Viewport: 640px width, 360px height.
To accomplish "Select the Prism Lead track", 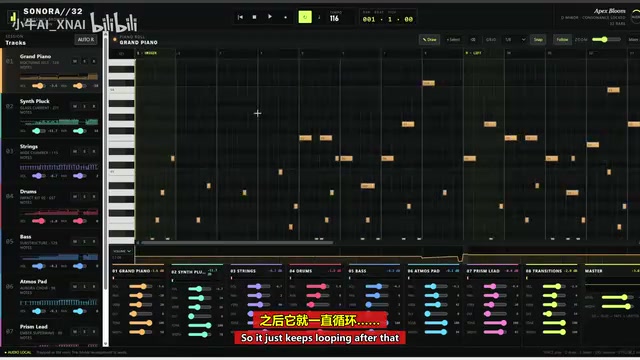I will coord(51,333).
